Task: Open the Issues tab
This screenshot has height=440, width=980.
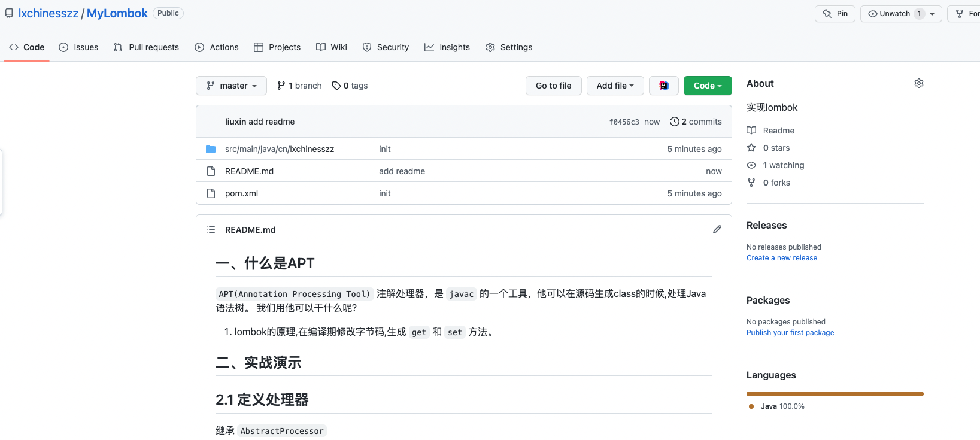Action: (x=78, y=47)
